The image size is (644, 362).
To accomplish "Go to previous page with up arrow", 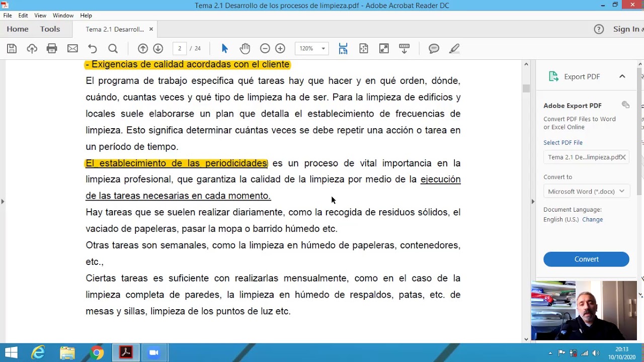I will (x=143, y=49).
